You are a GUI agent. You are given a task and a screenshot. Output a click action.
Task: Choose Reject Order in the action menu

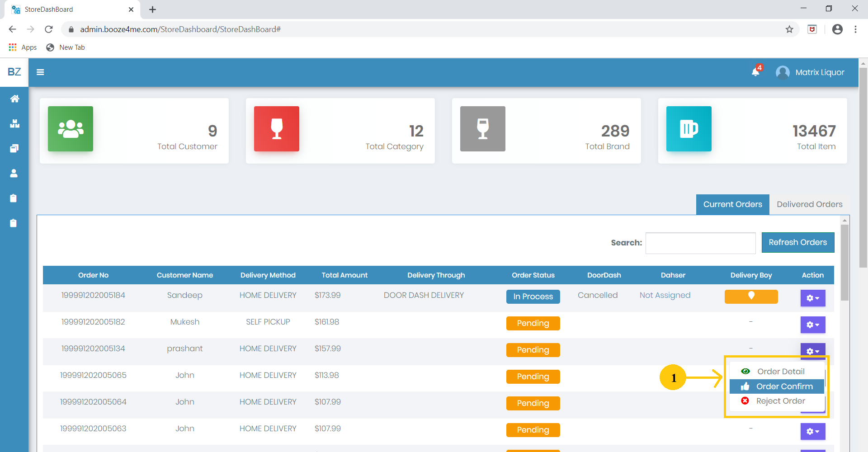point(777,401)
